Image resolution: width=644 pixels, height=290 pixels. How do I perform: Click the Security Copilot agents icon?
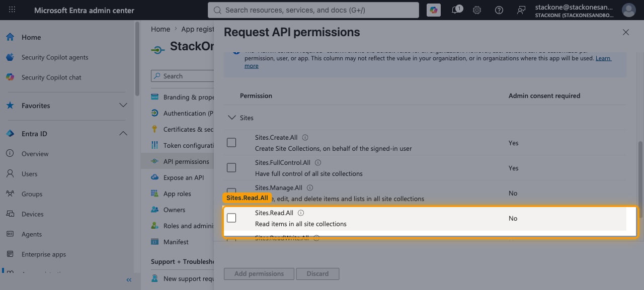pyautogui.click(x=10, y=57)
